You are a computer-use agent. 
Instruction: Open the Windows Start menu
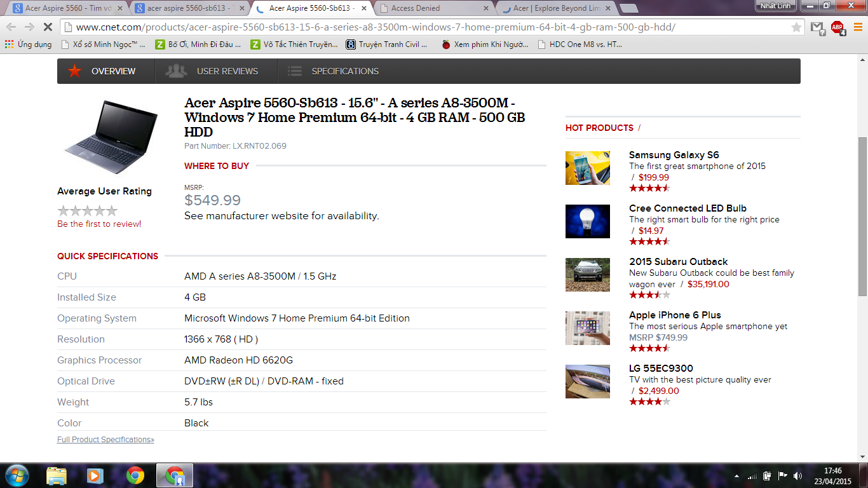click(x=17, y=475)
